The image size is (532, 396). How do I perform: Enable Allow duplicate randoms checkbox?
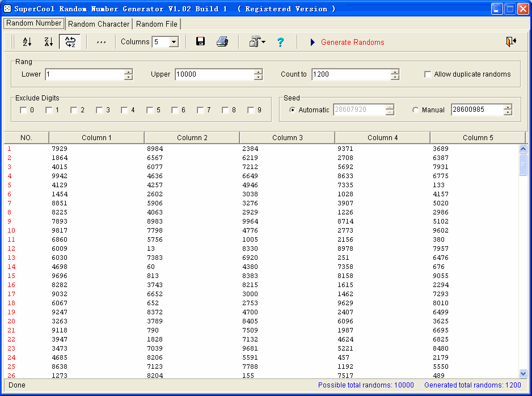[x=428, y=74]
